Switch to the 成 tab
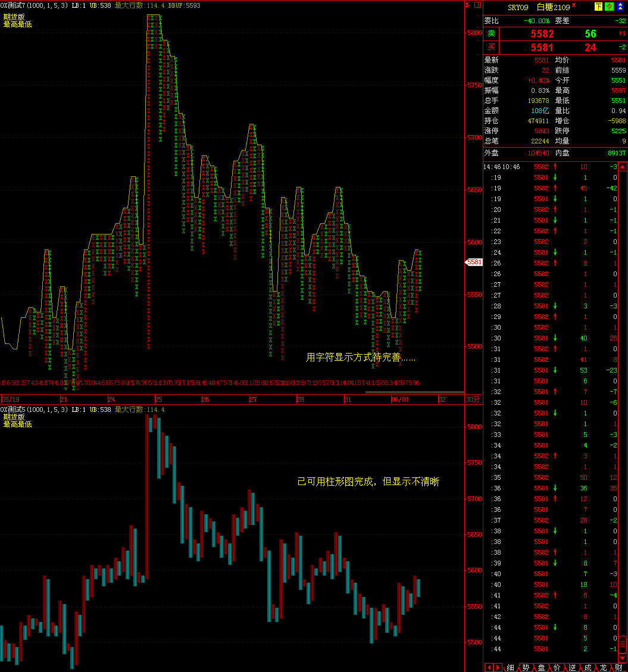The height and width of the screenshot is (672, 628). click(x=588, y=668)
